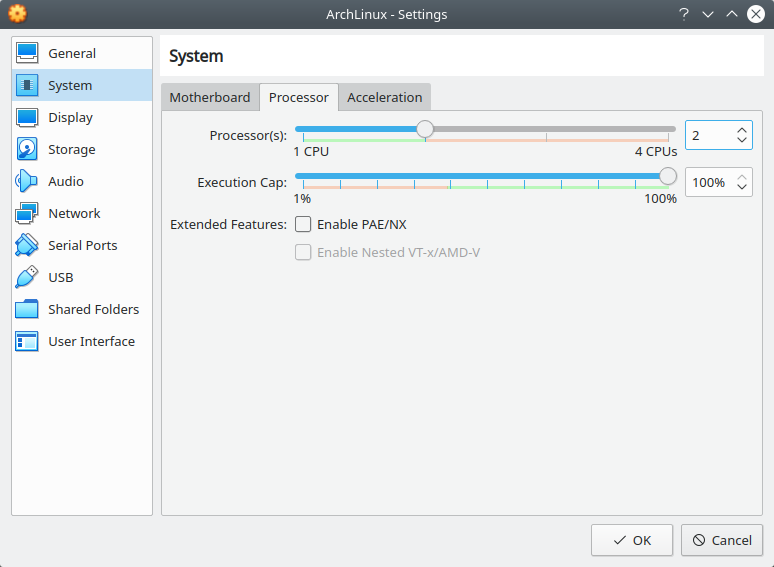The height and width of the screenshot is (567, 774).
Task: Open the USB plug icon
Action: tap(27, 277)
